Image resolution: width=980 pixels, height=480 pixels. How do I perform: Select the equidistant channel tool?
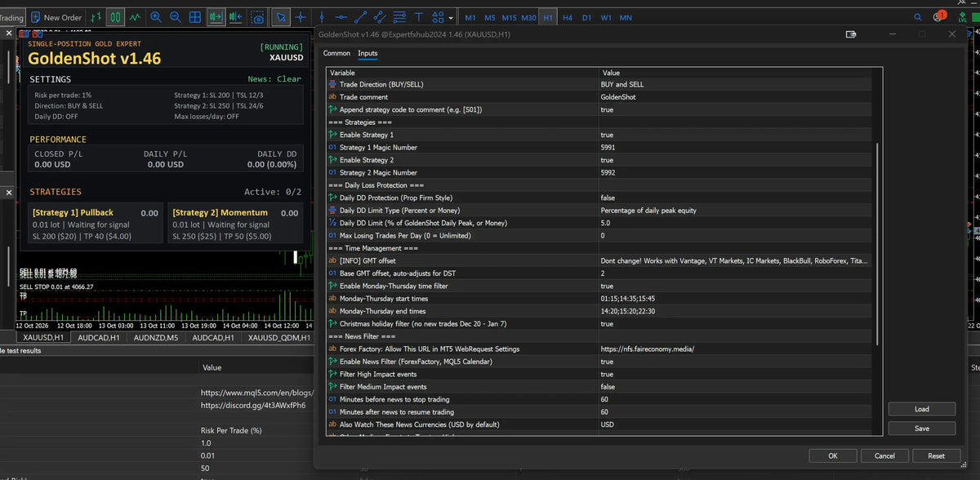[x=380, y=16]
